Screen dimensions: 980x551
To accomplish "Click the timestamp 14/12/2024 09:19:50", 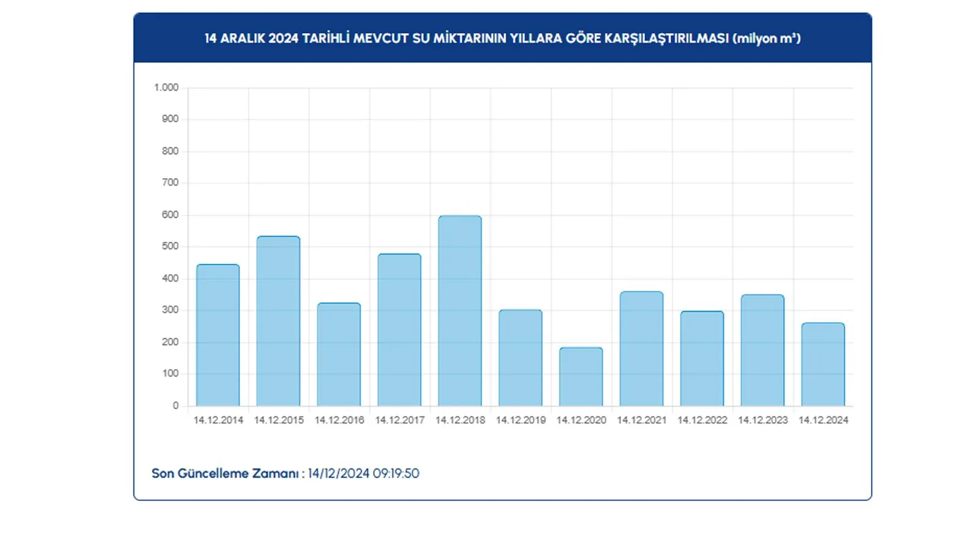I will [x=363, y=473].
